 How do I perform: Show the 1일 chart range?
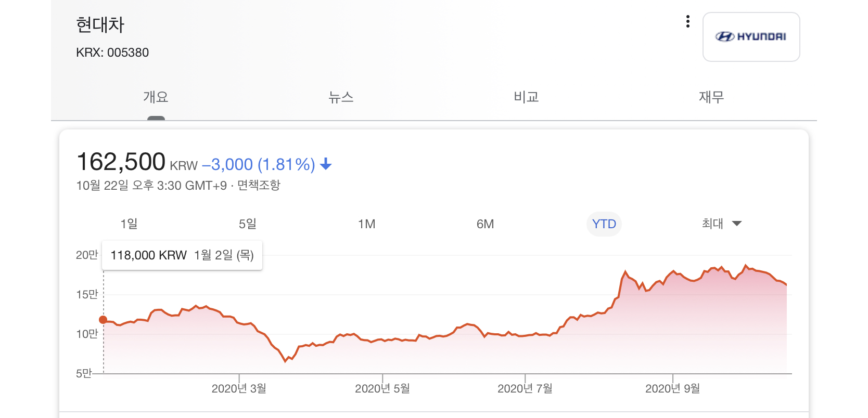(129, 224)
